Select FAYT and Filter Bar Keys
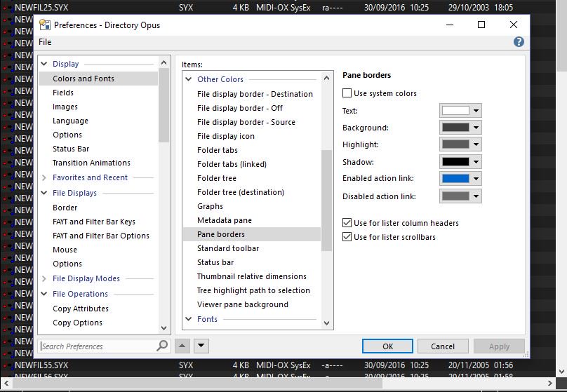Image resolution: width=567 pixels, height=392 pixels. (x=94, y=222)
